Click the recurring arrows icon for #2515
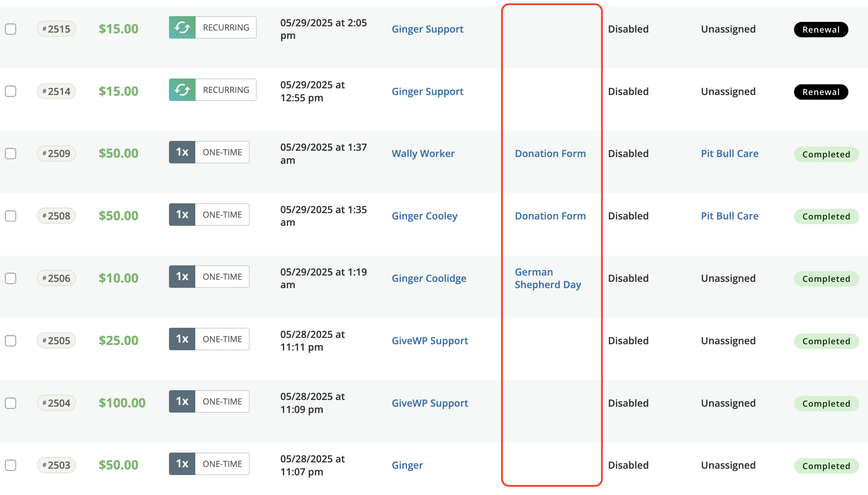868x495 pixels. 182,27
